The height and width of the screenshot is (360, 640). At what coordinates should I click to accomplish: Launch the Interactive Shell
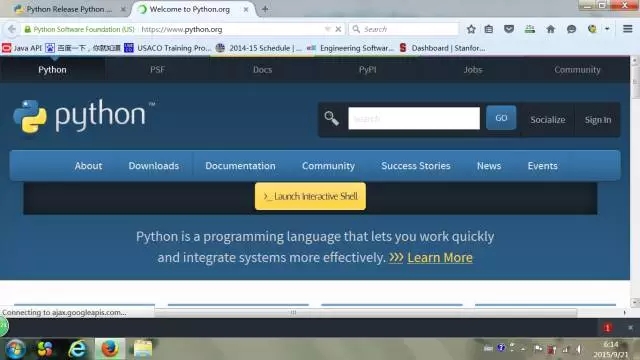(310, 196)
